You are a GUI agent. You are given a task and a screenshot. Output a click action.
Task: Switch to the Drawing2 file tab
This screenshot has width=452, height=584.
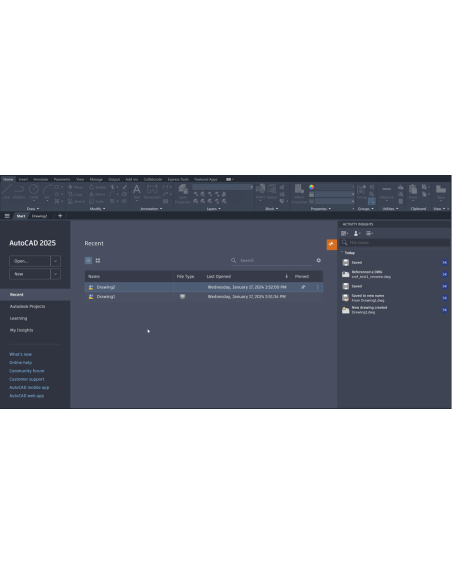pyautogui.click(x=39, y=216)
